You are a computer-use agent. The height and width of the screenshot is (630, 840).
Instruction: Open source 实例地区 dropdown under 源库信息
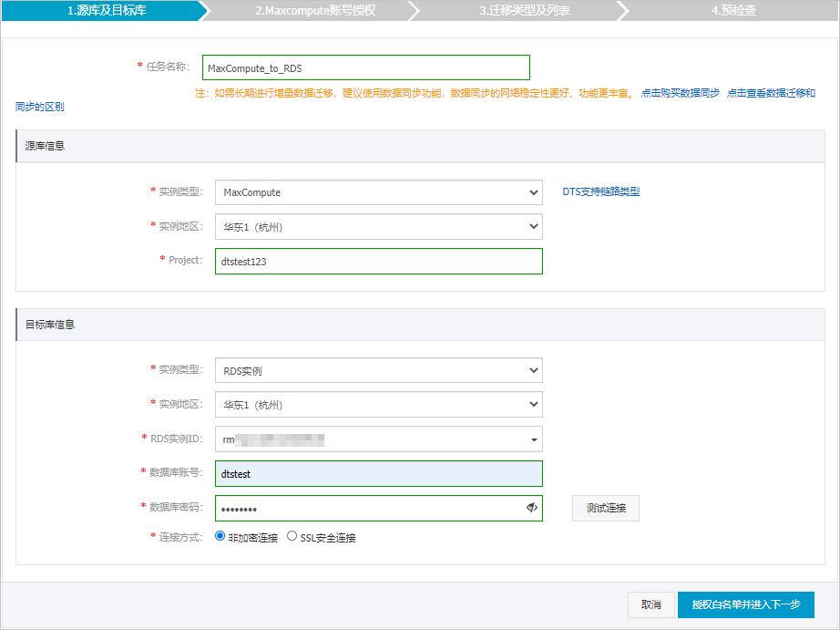[x=379, y=227]
